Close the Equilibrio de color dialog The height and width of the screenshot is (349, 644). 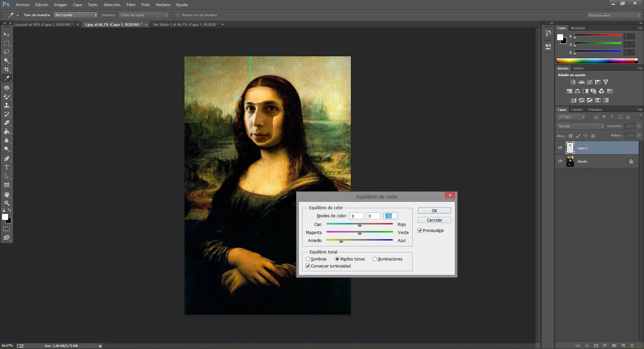[x=450, y=195]
